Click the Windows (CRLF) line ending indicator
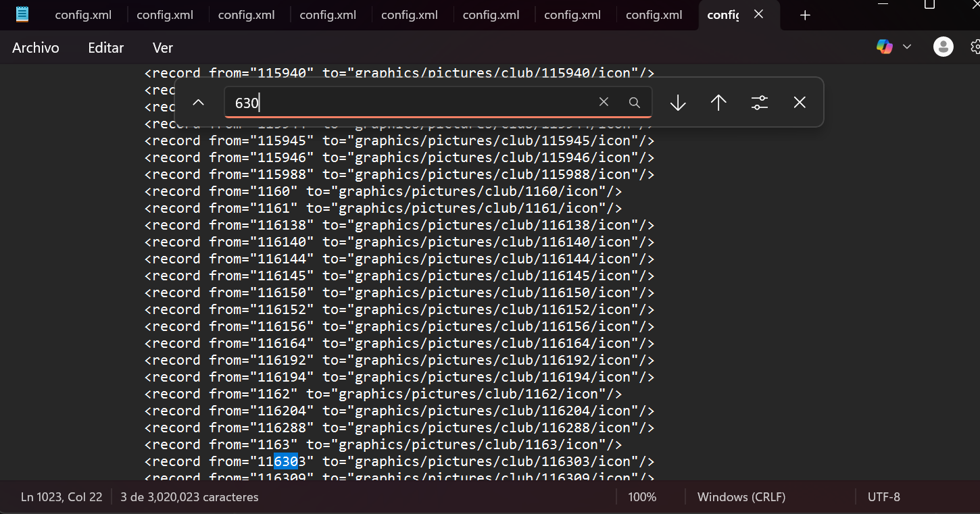The image size is (980, 514). 741,497
